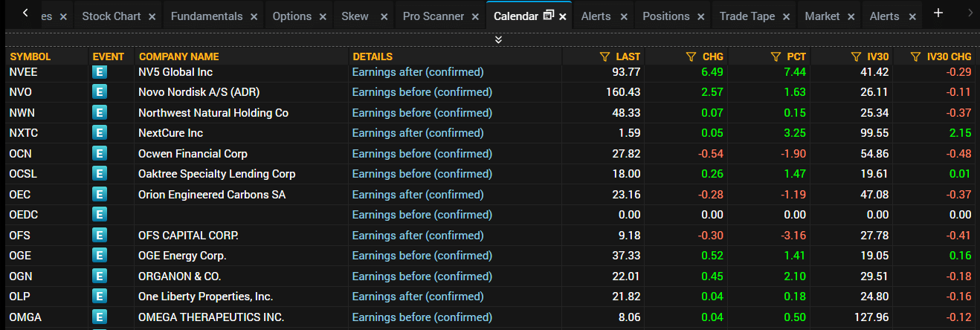Click the earnings event icon for OCSL
Viewport: 980px width, 330px height.
100,174
